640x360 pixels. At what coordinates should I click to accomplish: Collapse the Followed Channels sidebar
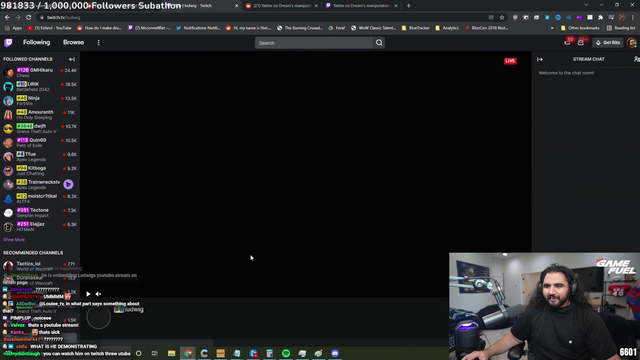(72, 59)
